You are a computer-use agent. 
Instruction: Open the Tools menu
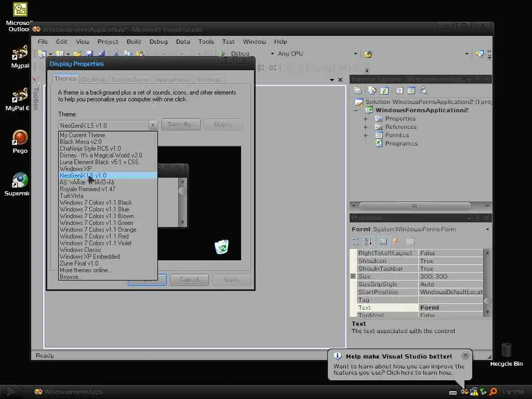(x=206, y=42)
